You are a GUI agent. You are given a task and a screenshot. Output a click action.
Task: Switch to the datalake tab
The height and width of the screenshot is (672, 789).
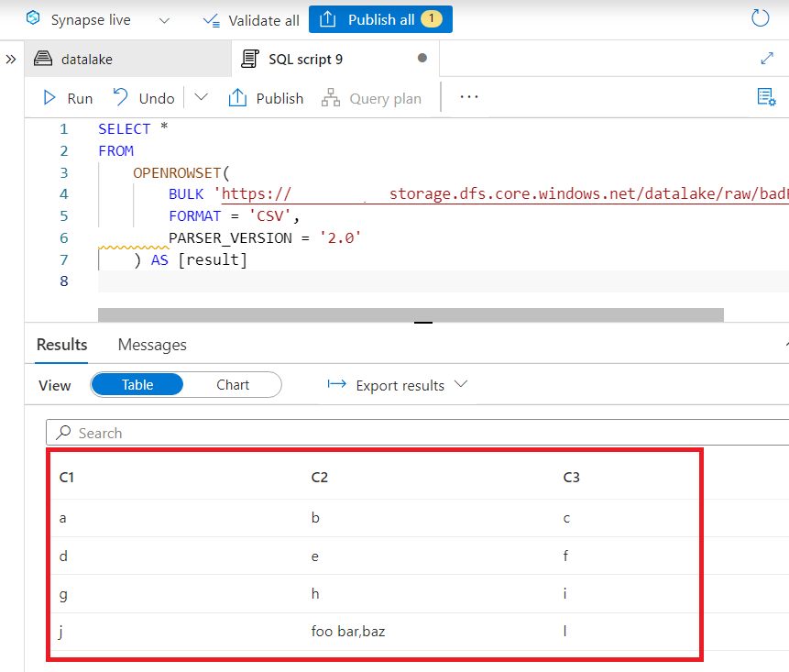[127, 59]
